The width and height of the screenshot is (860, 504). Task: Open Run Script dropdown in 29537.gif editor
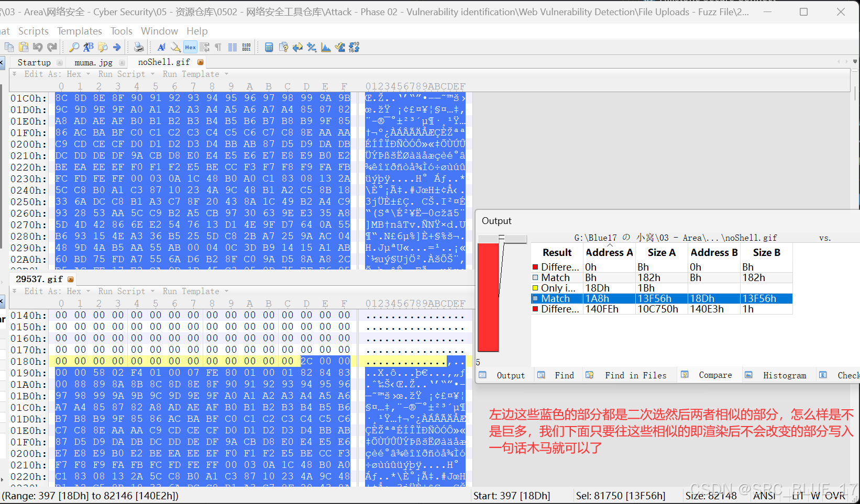[126, 291]
